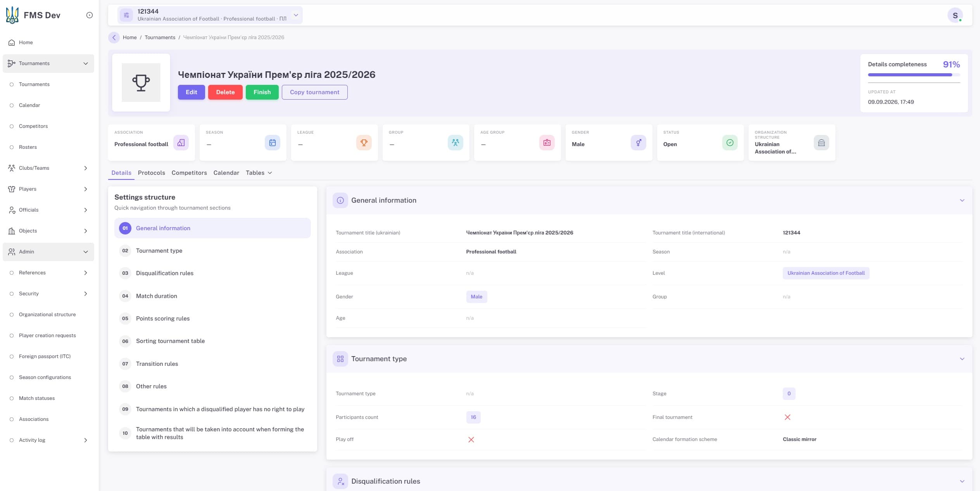This screenshot has height=491, width=980.
Task: Select the Details tab
Action: [x=121, y=173]
